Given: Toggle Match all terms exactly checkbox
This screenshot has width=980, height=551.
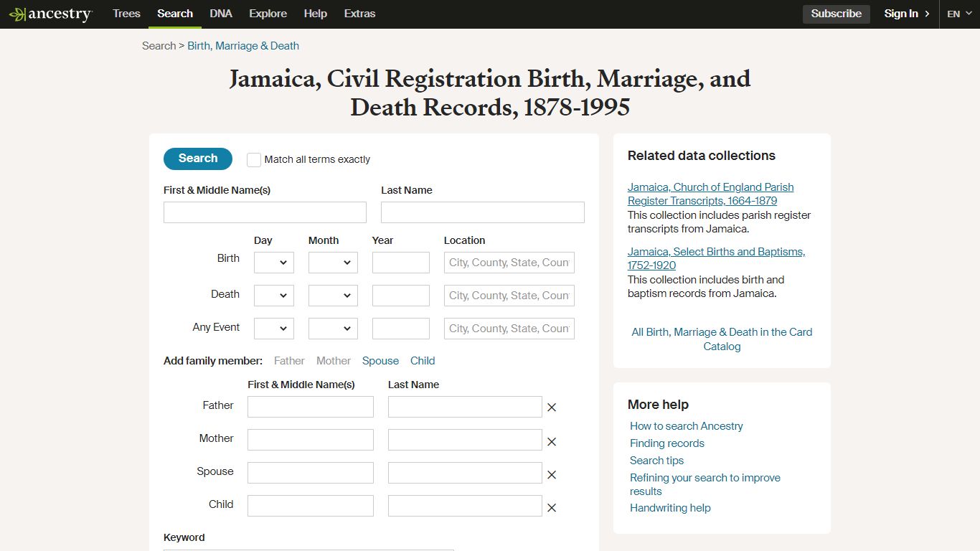Looking at the screenshot, I should [x=254, y=159].
